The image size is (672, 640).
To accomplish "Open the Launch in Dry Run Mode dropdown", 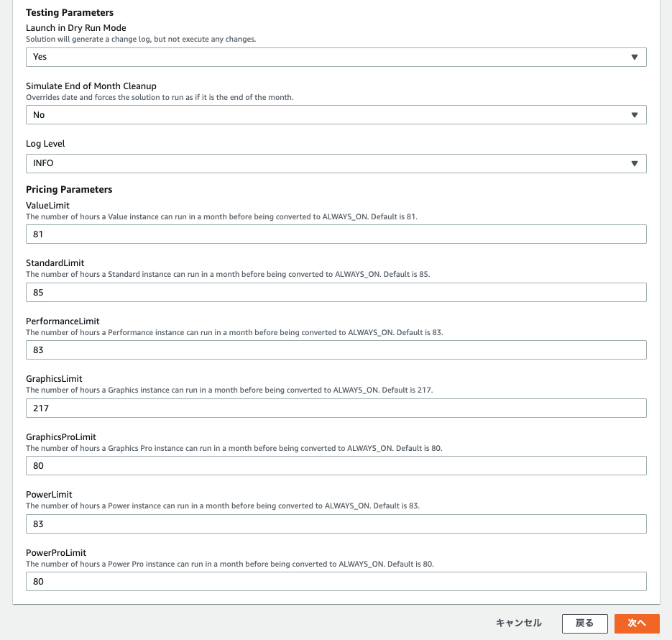I will tap(336, 57).
